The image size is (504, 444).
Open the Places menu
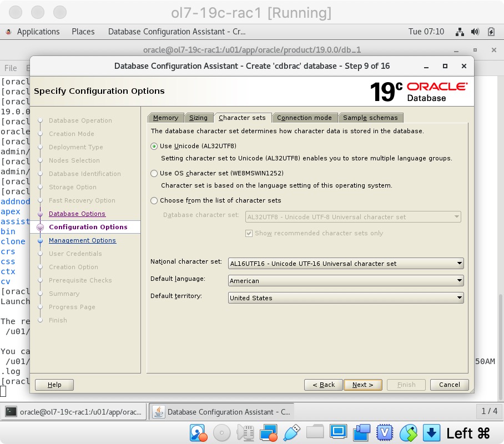[x=83, y=32]
